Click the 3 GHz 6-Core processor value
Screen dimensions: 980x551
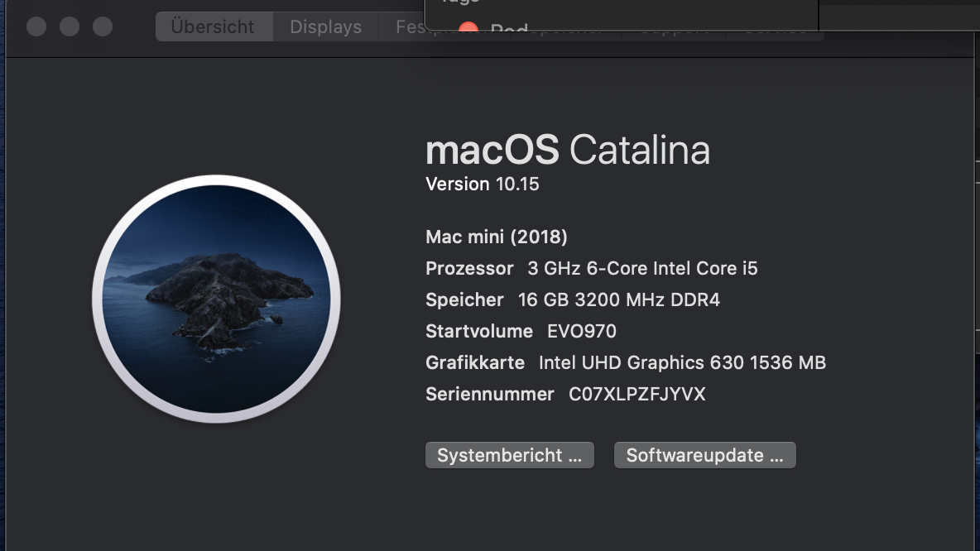click(642, 268)
